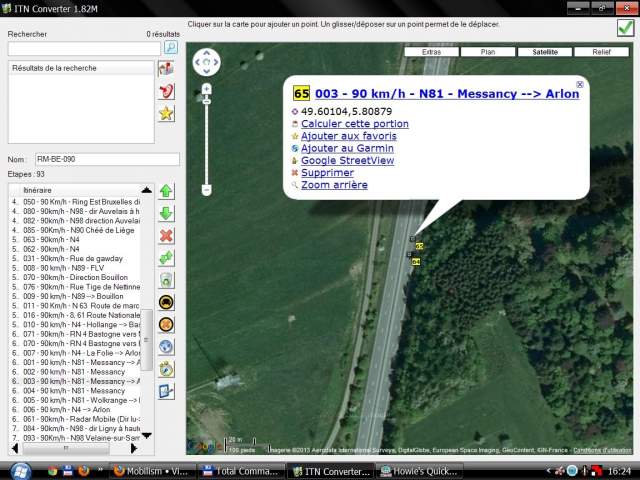Viewport: 640px width, 480px height.
Task: Click the favorites star icon
Action: click(x=167, y=113)
